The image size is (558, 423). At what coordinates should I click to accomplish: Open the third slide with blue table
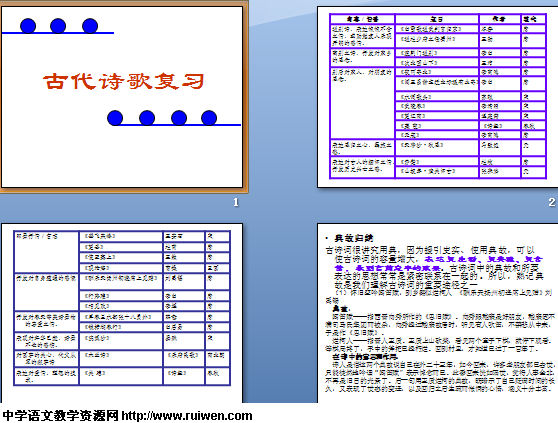[122, 313]
